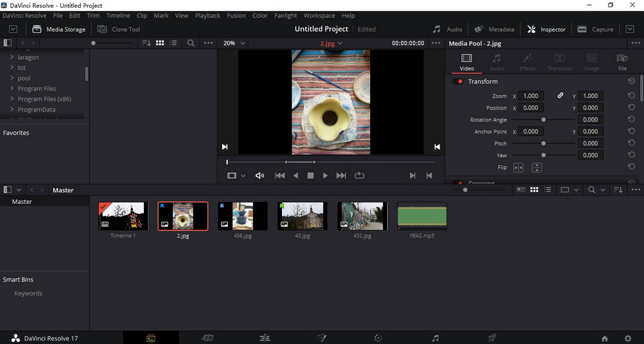
Task: Open Project Settings gear icon
Action: (628, 339)
